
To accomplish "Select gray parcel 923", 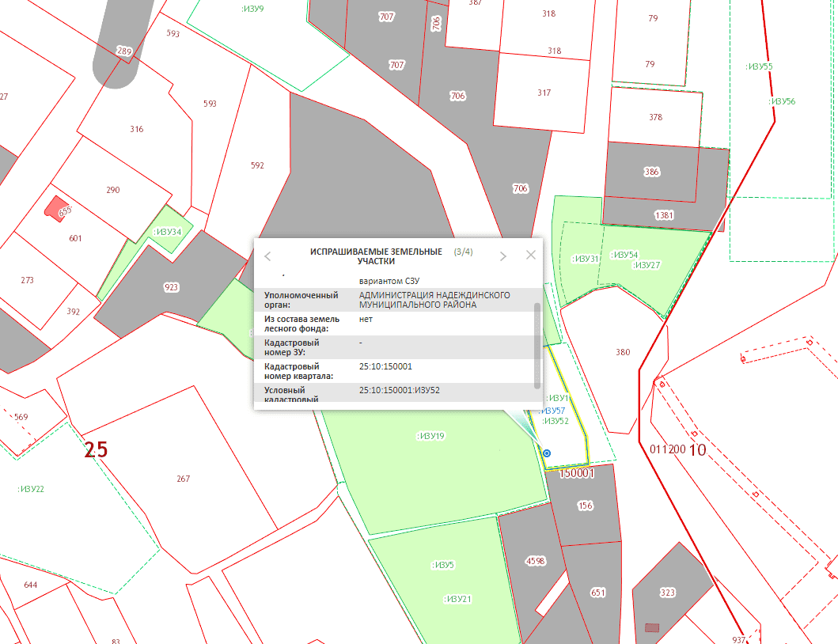I will coord(171,287).
